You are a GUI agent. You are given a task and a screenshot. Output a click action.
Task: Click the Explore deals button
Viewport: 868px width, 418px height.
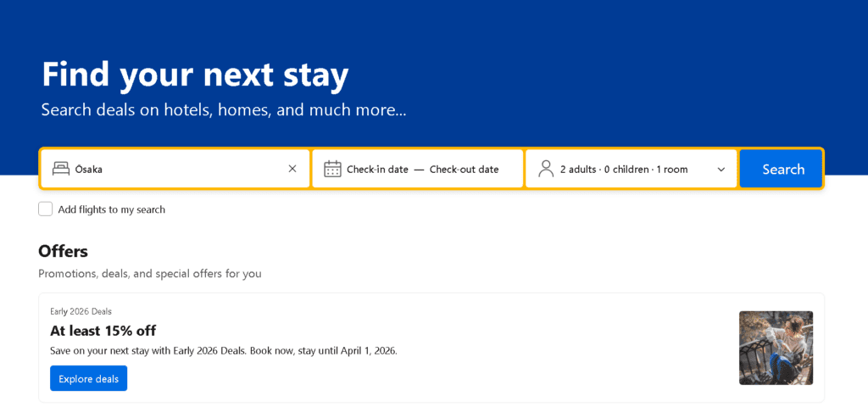(x=88, y=378)
